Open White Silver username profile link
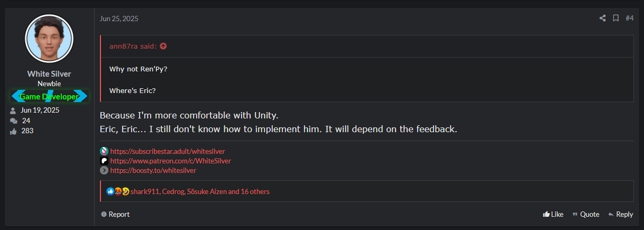The image size is (644, 230). point(49,74)
